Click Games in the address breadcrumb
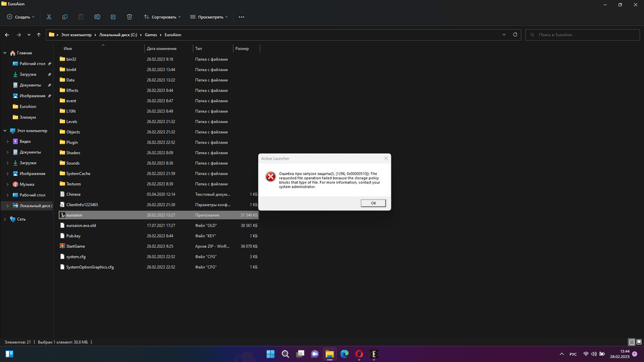The width and height of the screenshot is (644, 362). click(152, 35)
